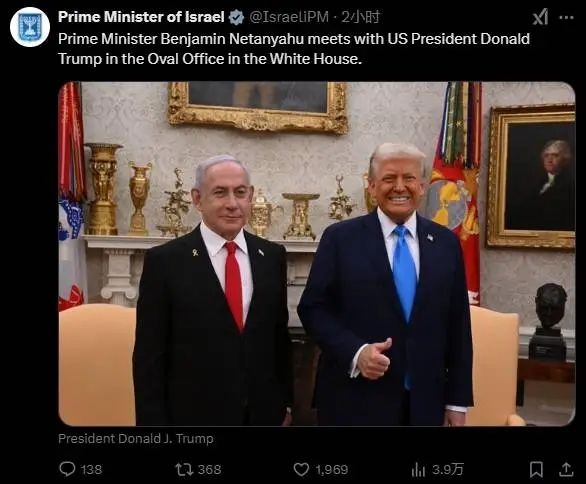The width and height of the screenshot is (586, 484).
Task: Bookmark this tweet
Action: coord(537,469)
